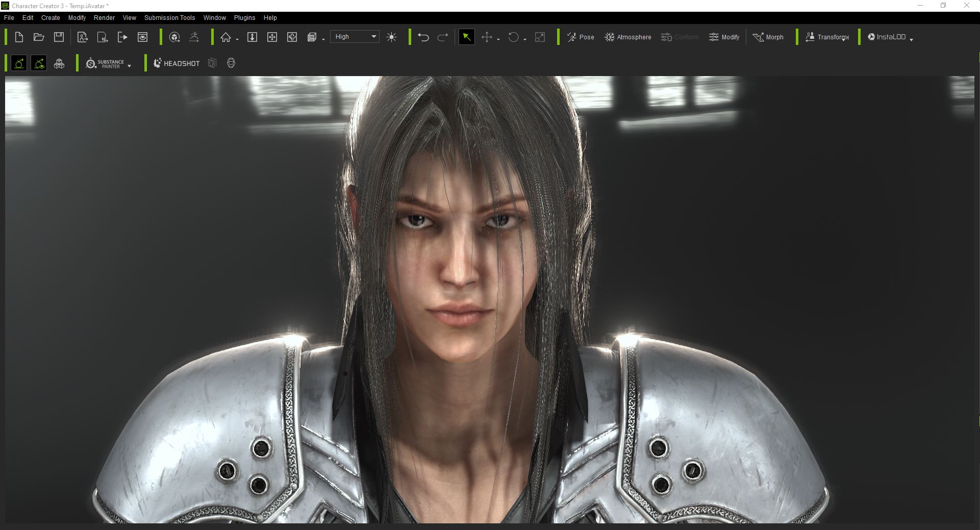Click the Morph button

pyautogui.click(x=768, y=37)
